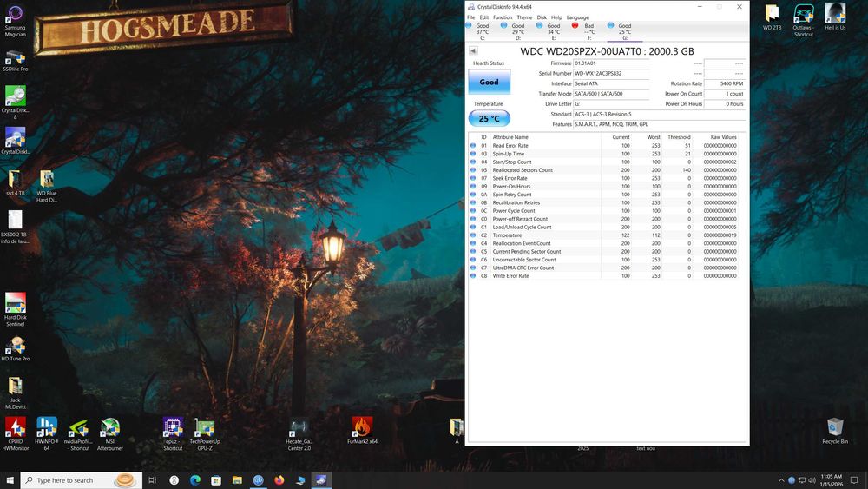Click the Serial Number field
The width and height of the screenshot is (868, 489).
611,73
